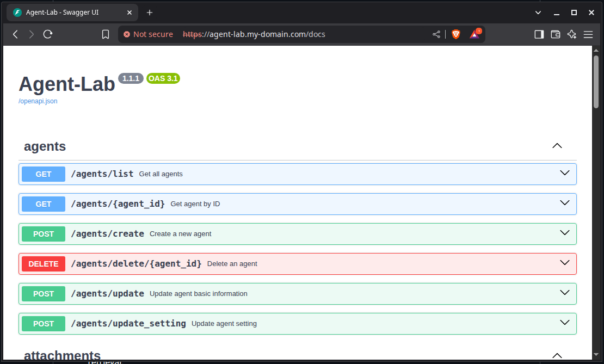Screen dimensions: 604x364
Task: Expand POST /agents/update chevron
Action: pyautogui.click(x=565, y=293)
